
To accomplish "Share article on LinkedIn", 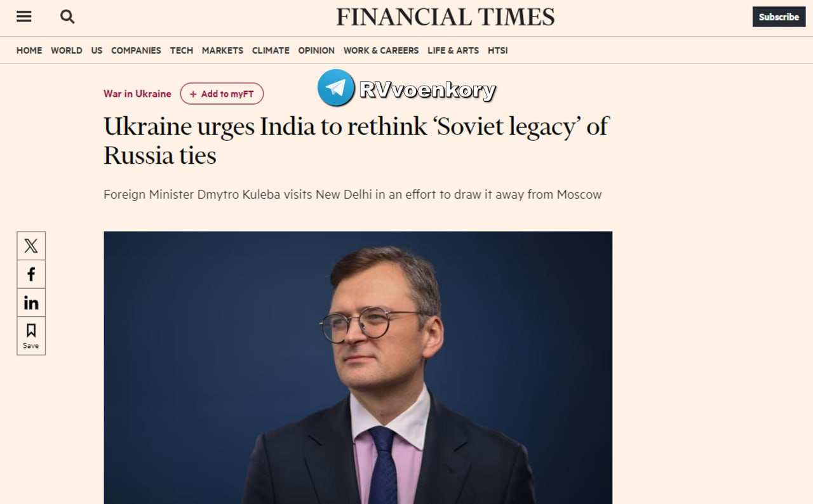I will [31, 303].
